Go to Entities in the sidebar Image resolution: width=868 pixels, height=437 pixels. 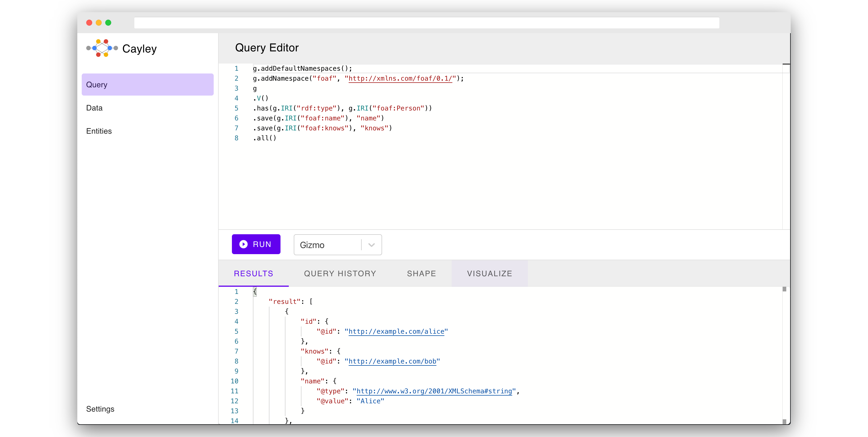coord(148,131)
